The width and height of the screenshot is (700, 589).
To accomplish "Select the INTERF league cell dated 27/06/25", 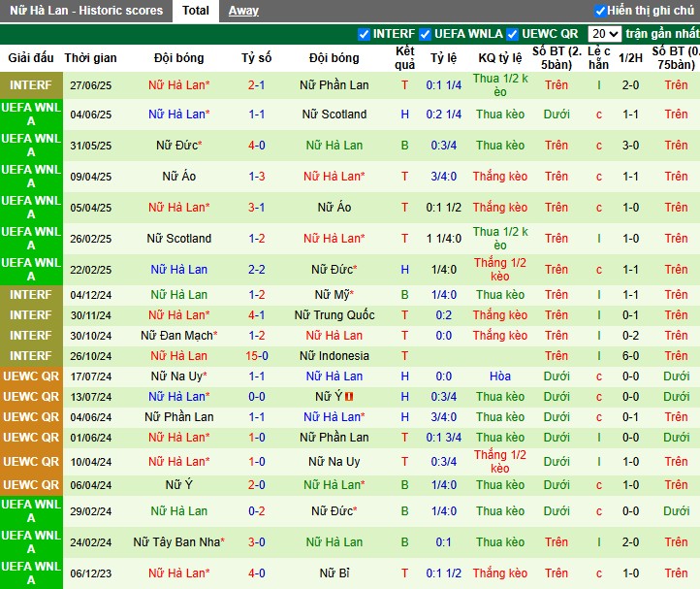I will point(31,85).
